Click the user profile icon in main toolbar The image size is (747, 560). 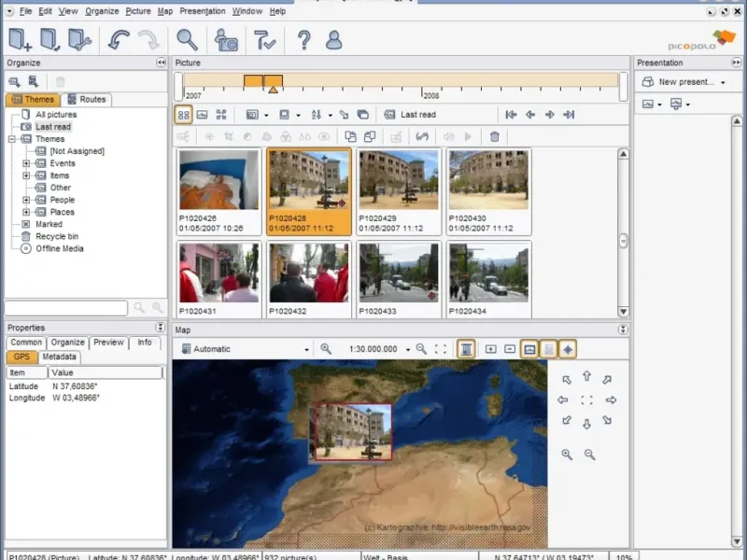pyautogui.click(x=333, y=39)
